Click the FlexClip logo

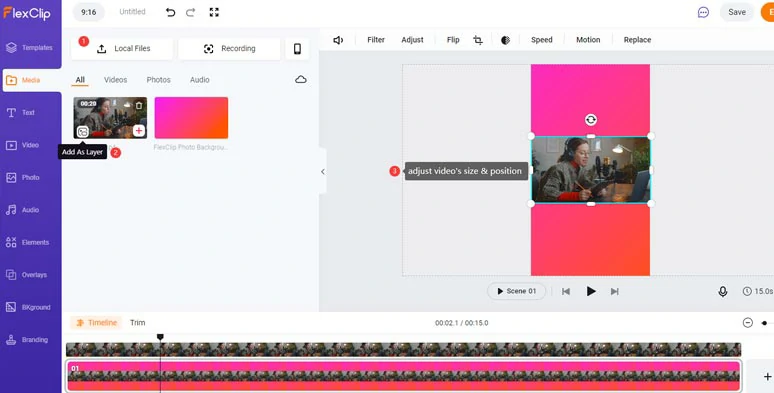tap(27, 13)
